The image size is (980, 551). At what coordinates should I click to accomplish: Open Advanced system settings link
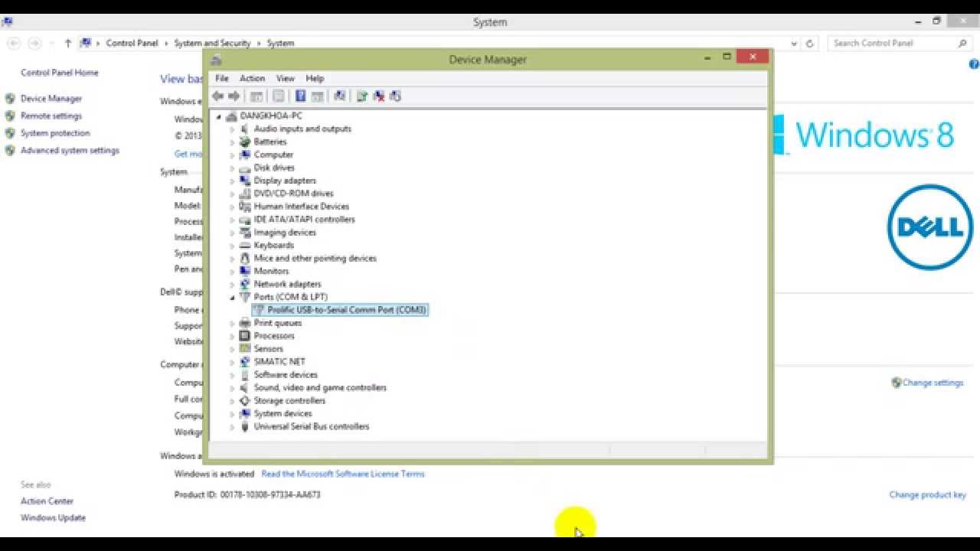pyautogui.click(x=70, y=151)
